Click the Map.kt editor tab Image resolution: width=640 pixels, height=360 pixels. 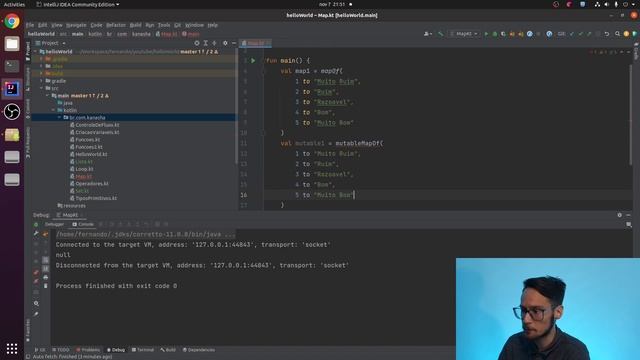[x=256, y=43]
